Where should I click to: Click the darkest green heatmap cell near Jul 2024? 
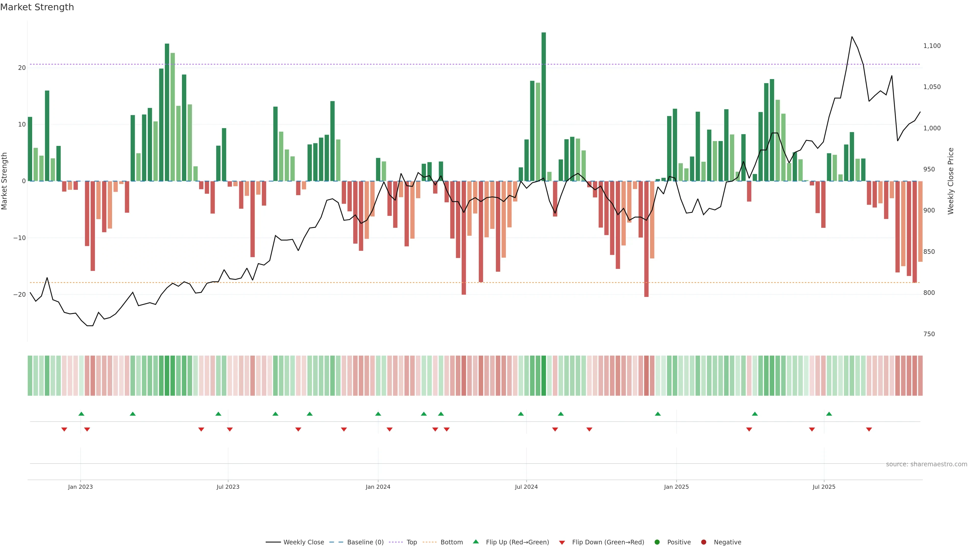544,376
